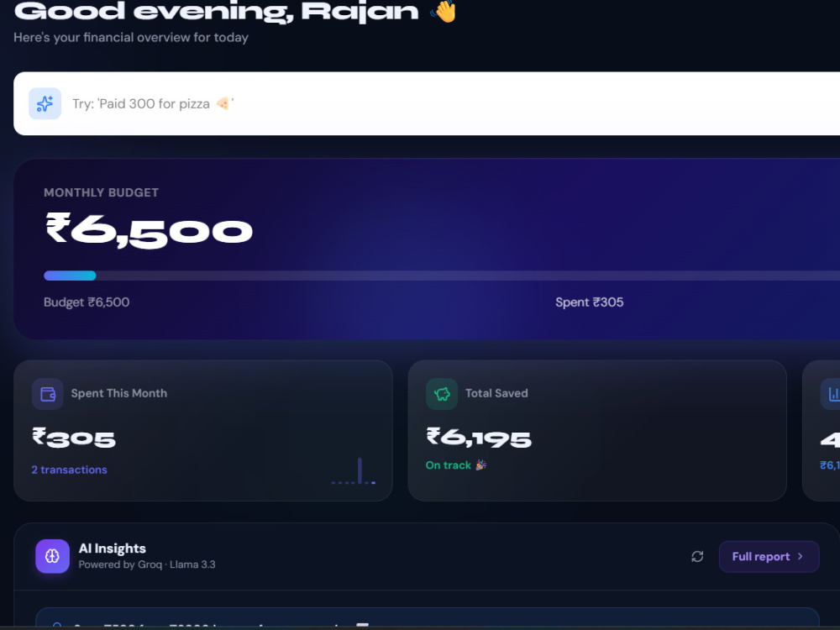Click the ₹6,500 monthly budget amount
The image size is (840, 630).
[x=149, y=230]
